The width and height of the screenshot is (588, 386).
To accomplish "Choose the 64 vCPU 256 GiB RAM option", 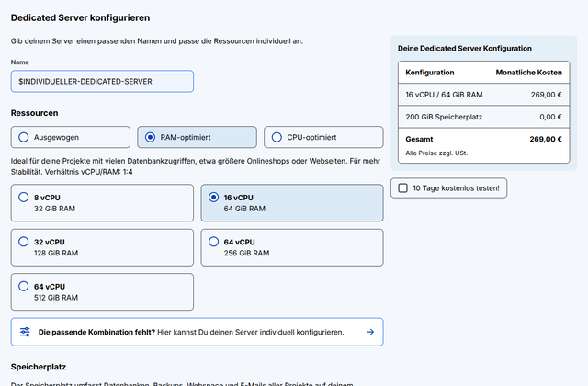I will 292,247.
